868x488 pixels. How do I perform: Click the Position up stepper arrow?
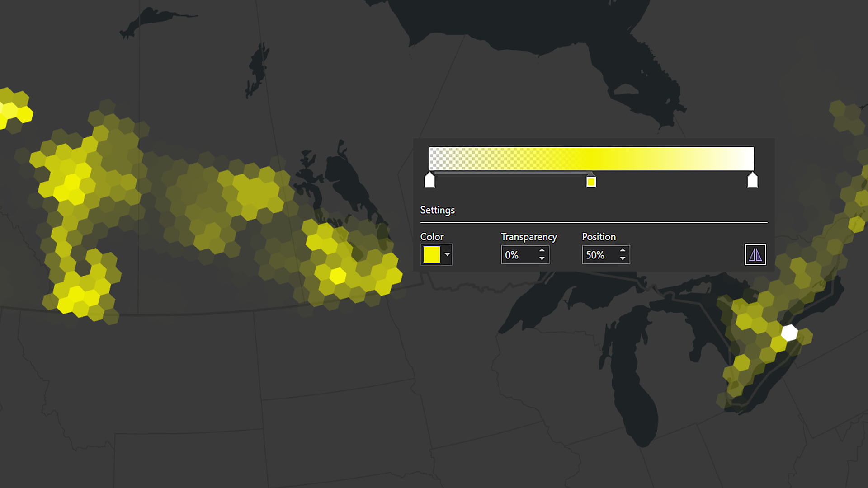(x=623, y=250)
